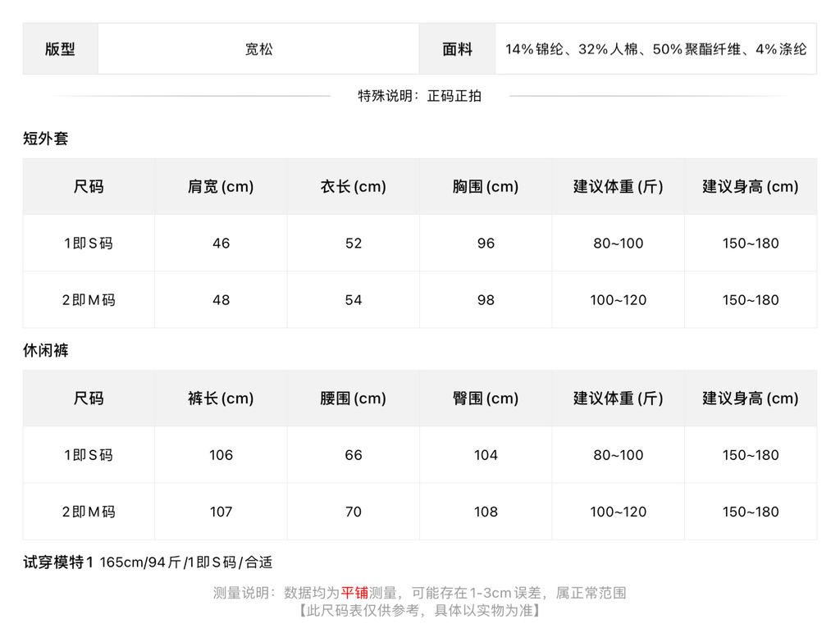Screen dimensions: 840x642
Task: Select the 裤长(cm) column header
Action: click(x=221, y=398)
